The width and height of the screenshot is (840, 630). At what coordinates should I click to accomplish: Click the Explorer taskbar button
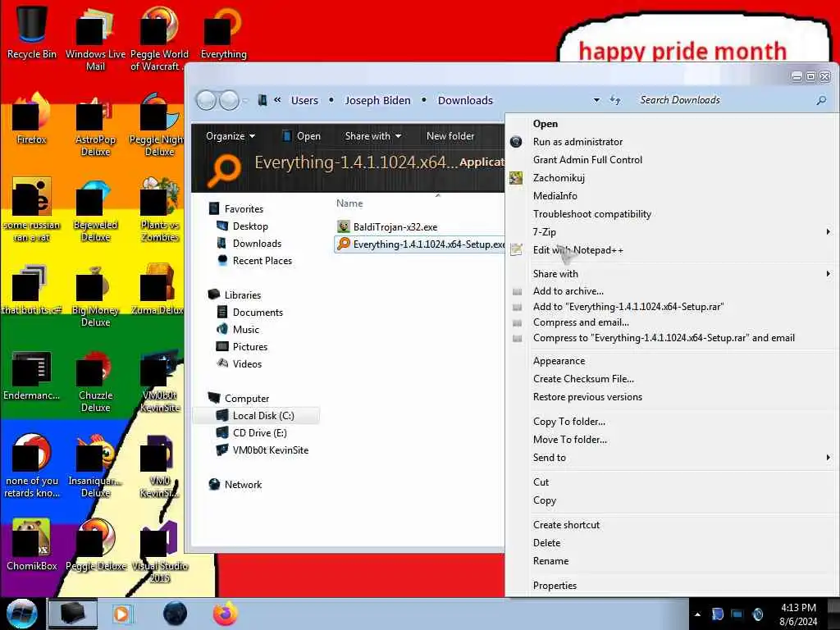[x=73, y=614]
